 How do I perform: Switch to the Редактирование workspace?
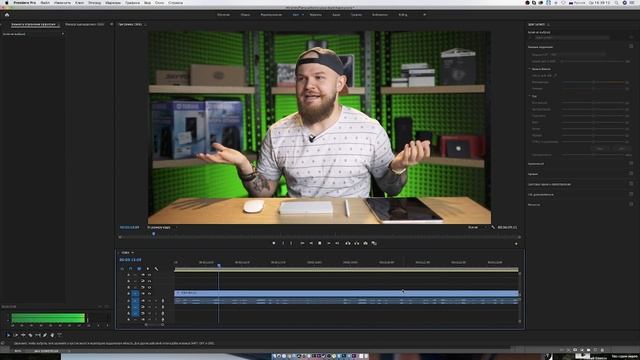point(271,15)
